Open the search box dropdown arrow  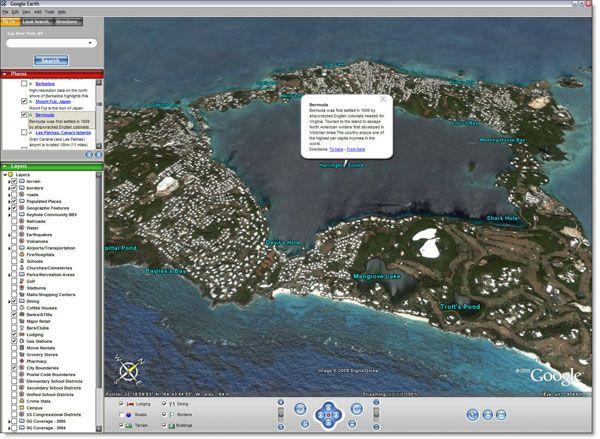point(90,43)
